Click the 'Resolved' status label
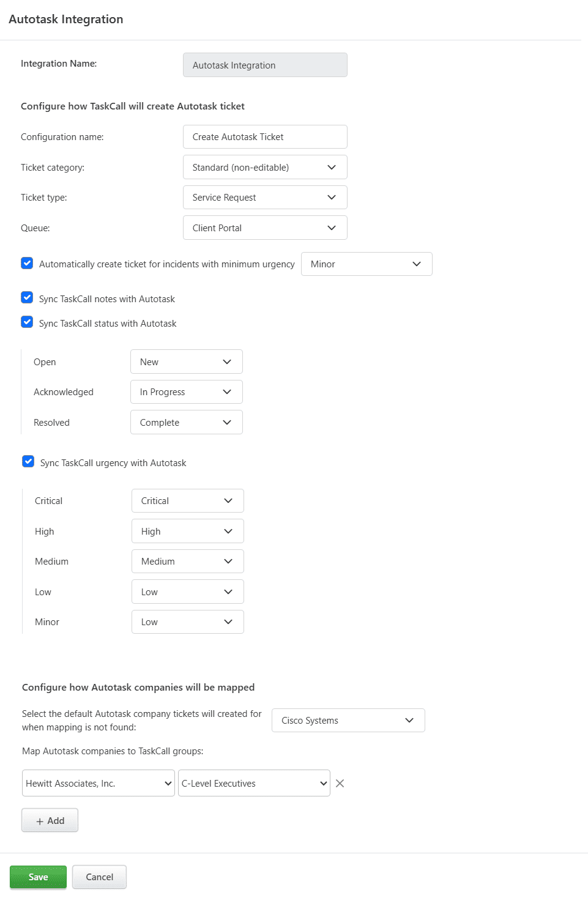This screenshot has height=898, width=588. [x=51, y=422]
